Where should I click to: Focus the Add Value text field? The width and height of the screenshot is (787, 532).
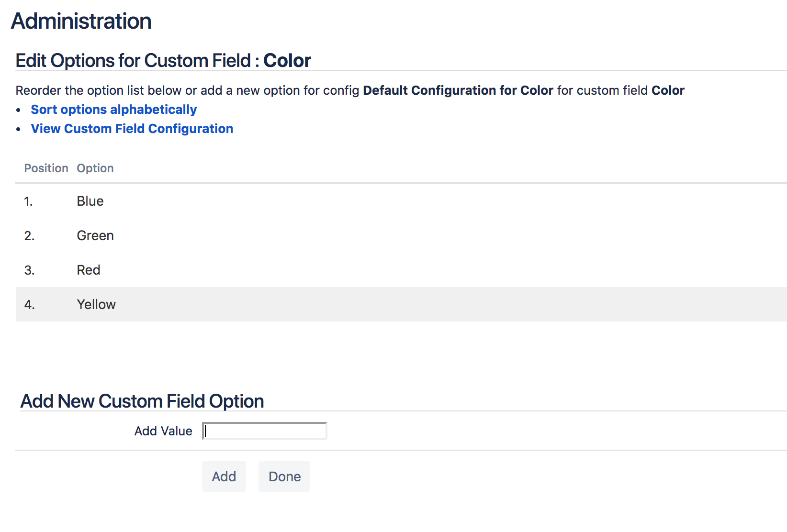click(x=265, y=431)
